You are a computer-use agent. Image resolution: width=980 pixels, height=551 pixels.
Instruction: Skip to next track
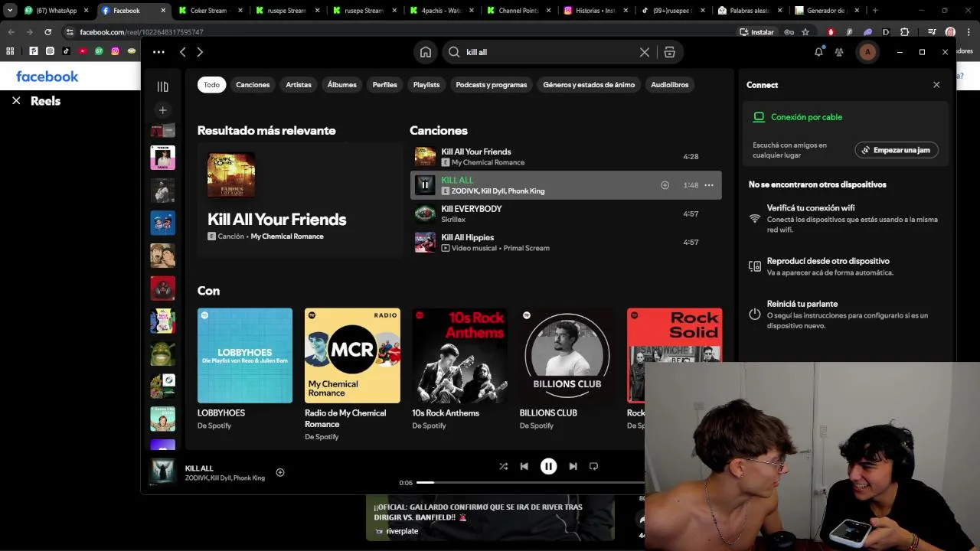(573, 466)
